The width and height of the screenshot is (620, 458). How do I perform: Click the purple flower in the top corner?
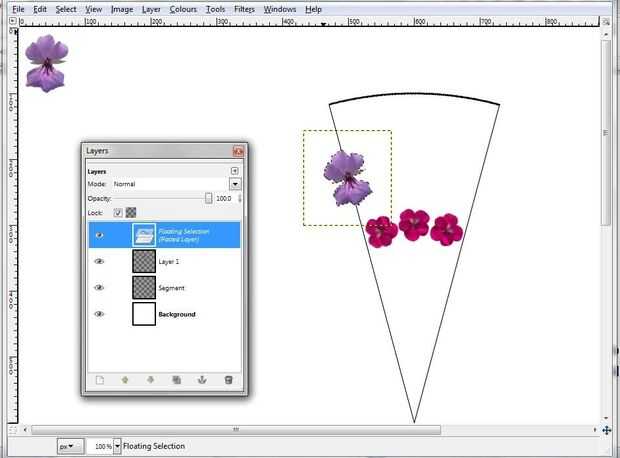tap(46, 63)
